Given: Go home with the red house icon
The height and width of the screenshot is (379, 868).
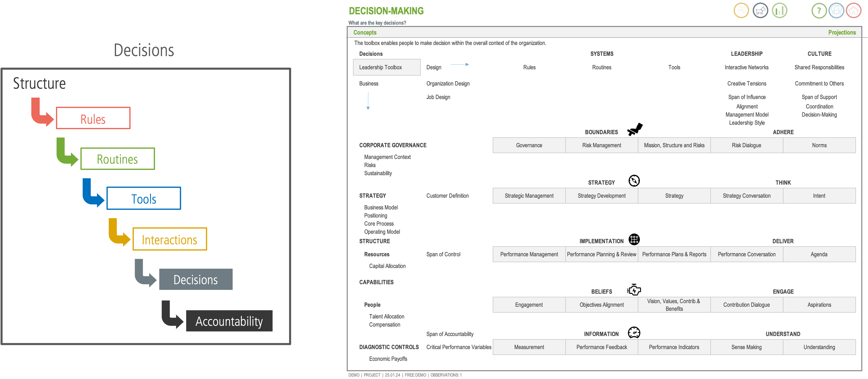Looking at the screenshot, I should tap(853, 11).
